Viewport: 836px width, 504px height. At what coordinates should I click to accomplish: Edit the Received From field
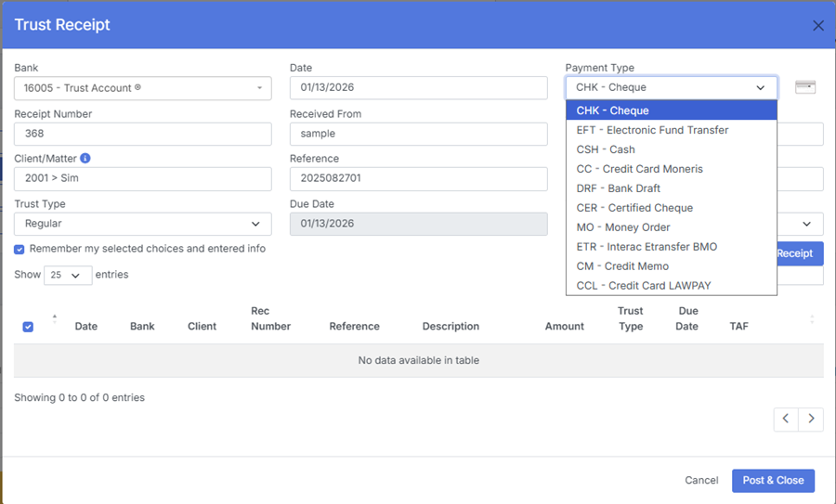point(418,134)
